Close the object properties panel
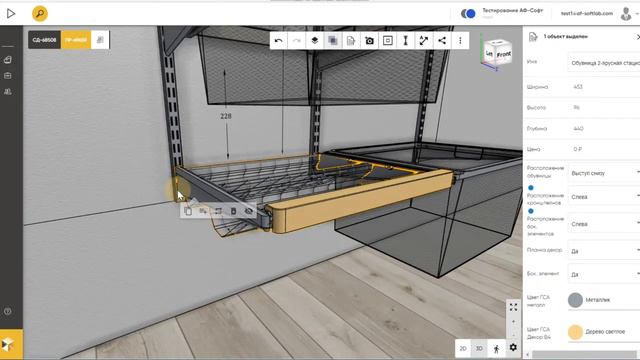Image resolution: width=640 pixels, height=360 pixels. pyautogui.click(x=638, y=37)
